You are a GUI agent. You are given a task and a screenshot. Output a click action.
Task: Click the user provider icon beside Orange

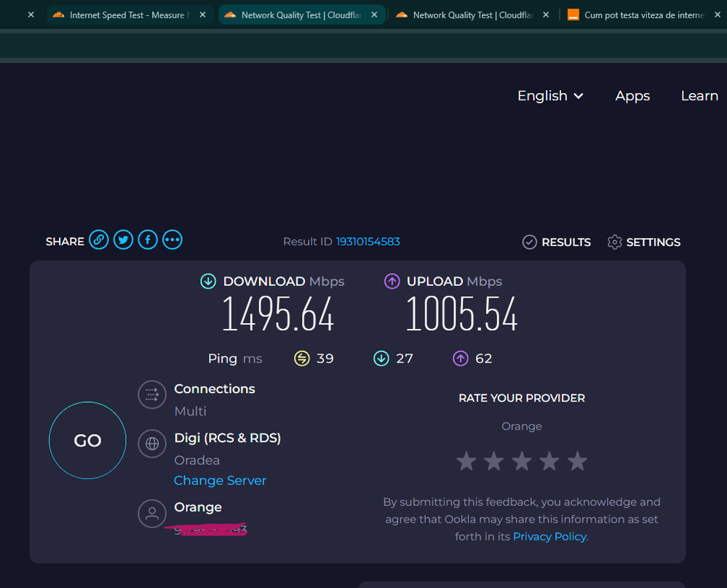[x=152, y=513]
